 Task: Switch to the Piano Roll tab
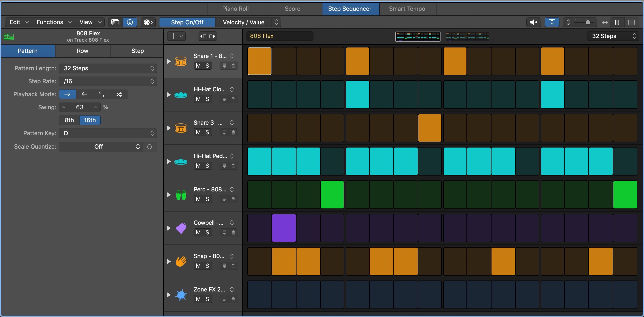point(235,9)
